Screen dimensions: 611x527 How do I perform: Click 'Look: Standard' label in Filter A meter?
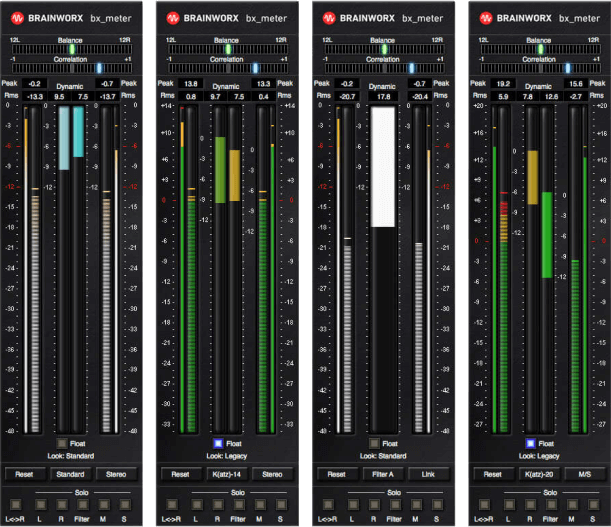[x=383, y=456]
